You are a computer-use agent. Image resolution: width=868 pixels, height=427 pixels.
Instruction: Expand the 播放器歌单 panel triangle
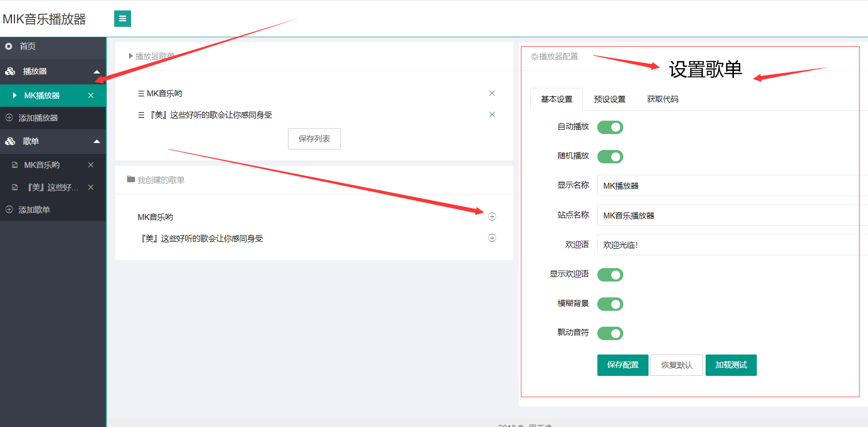(131, 56)
